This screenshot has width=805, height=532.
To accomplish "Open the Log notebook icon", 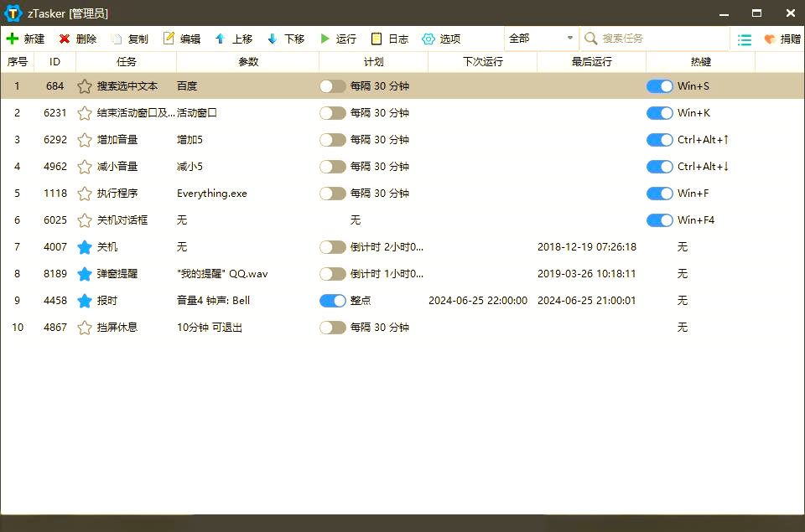I will tap(377, 39).
